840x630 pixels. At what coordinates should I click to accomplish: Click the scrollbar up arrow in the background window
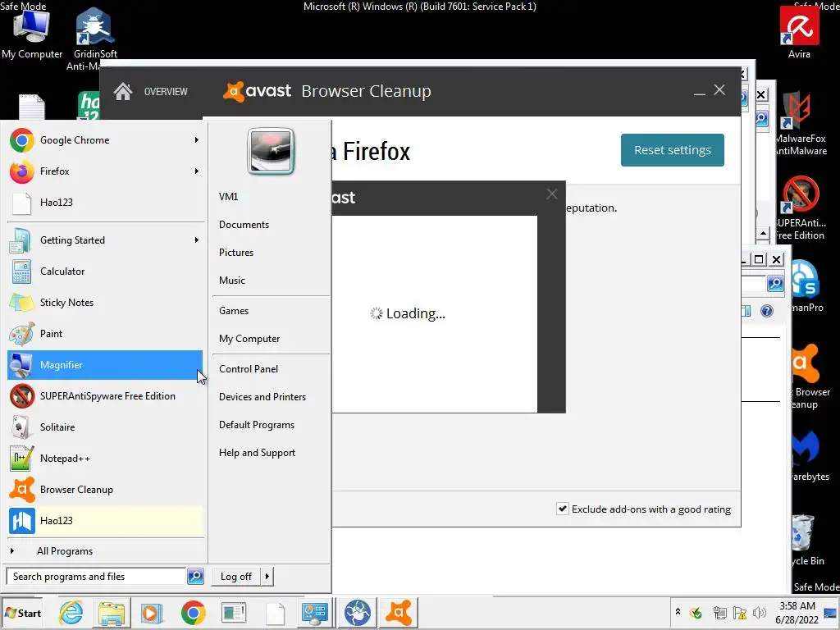(x=764, y=234)
